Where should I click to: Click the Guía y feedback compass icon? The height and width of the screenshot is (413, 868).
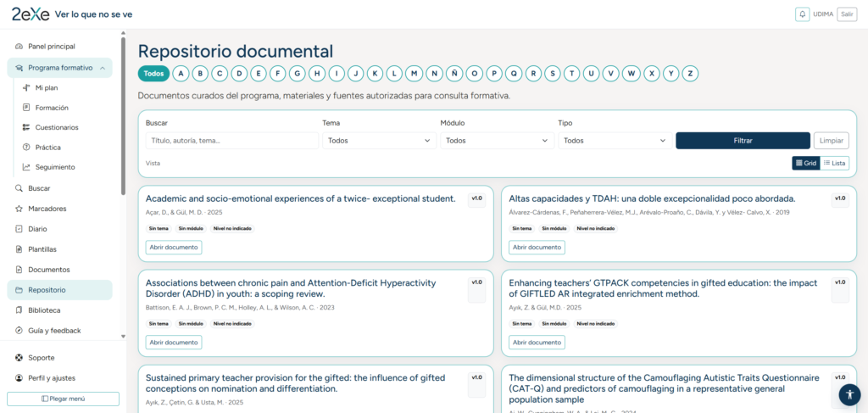tap(19, 331)
